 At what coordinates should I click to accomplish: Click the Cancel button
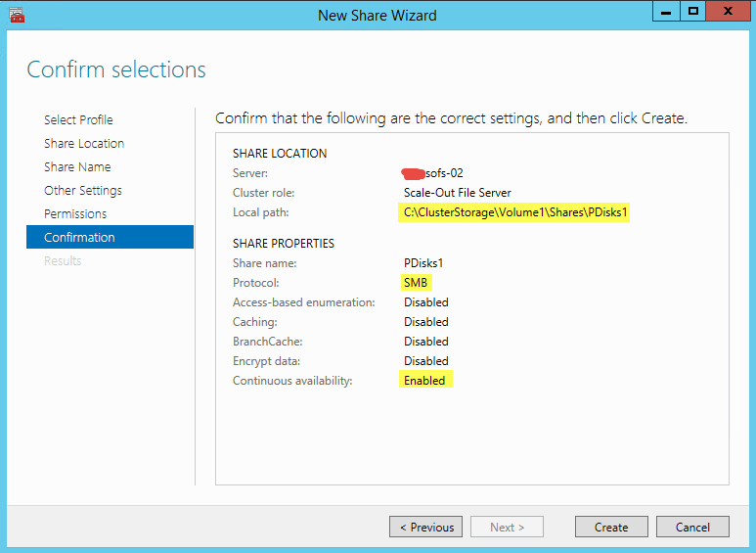[x=692, y=527]
